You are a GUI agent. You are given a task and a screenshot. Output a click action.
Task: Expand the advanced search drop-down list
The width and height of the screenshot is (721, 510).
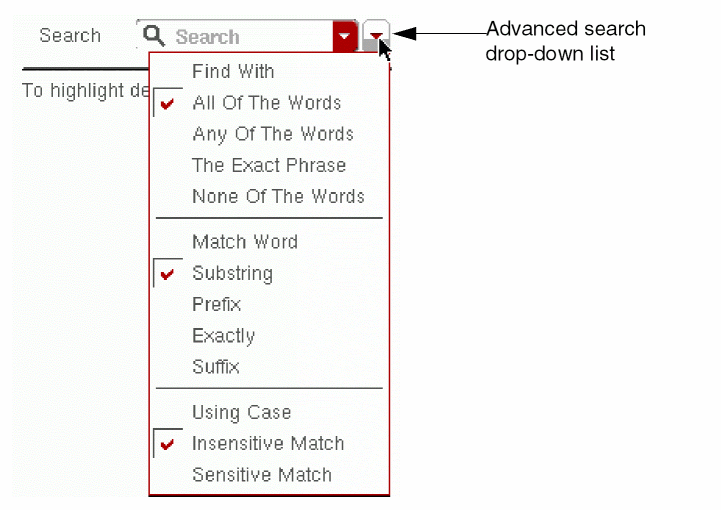coord(376,36)
